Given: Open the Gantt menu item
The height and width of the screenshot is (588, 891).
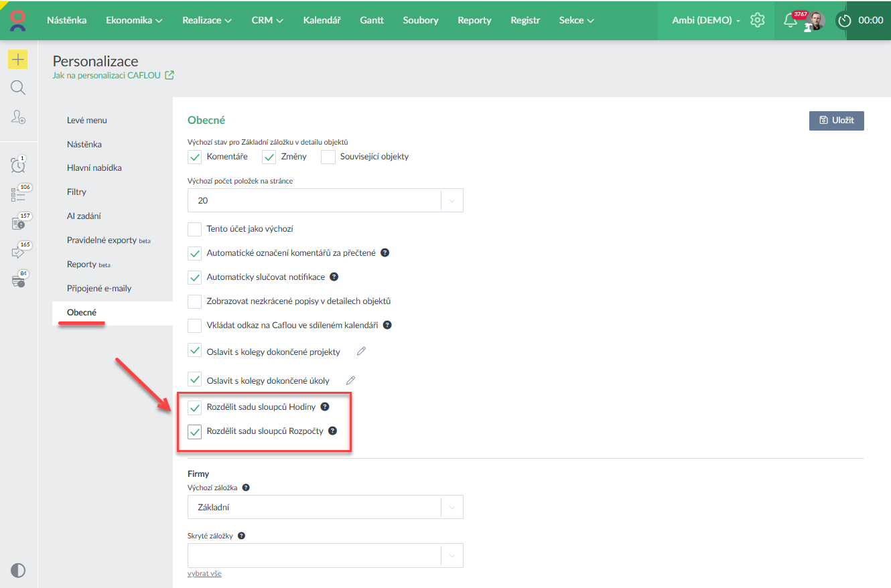Looking at the screenshot, I should pos(372,20).
